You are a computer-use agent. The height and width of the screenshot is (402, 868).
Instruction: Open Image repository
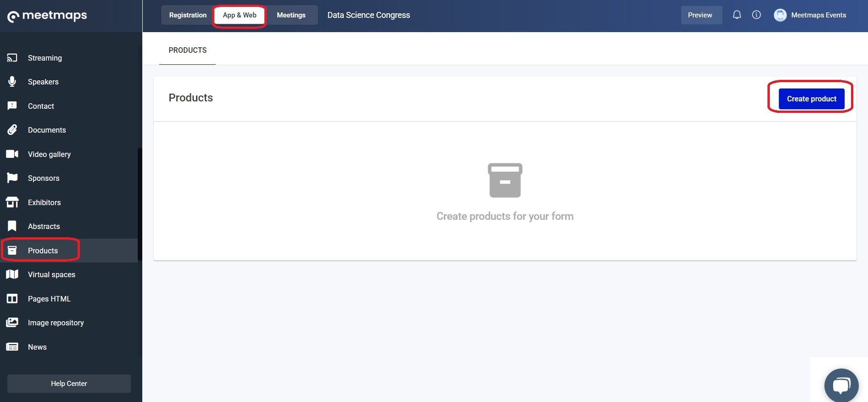point(69,323)
